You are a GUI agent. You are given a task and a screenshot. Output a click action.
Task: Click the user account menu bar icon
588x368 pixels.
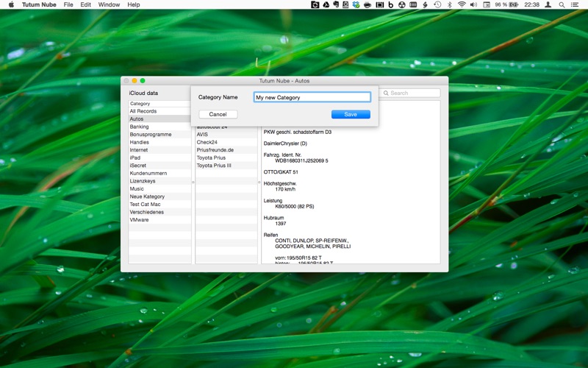pyautogui.click(x=548, y=4)
